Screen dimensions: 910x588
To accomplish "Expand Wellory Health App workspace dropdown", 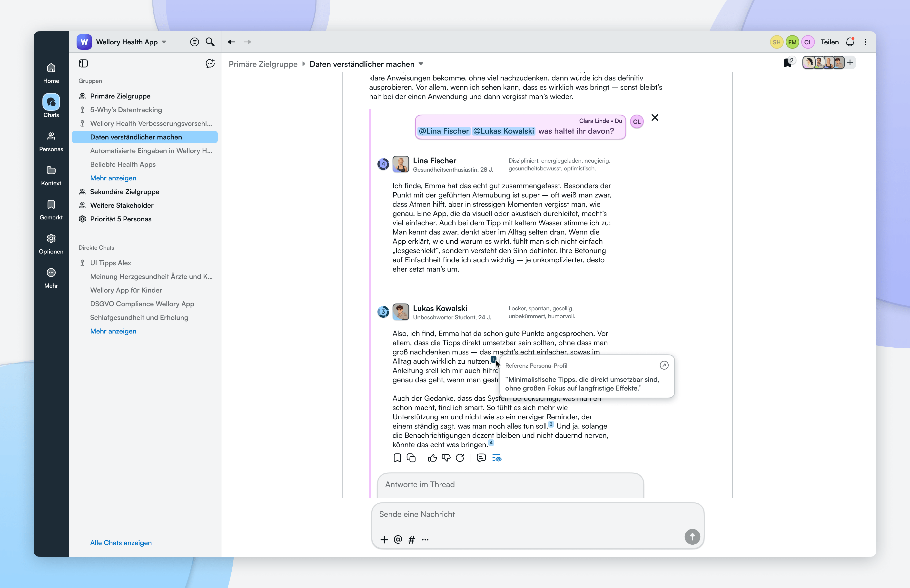I will (x=164, y=42).
